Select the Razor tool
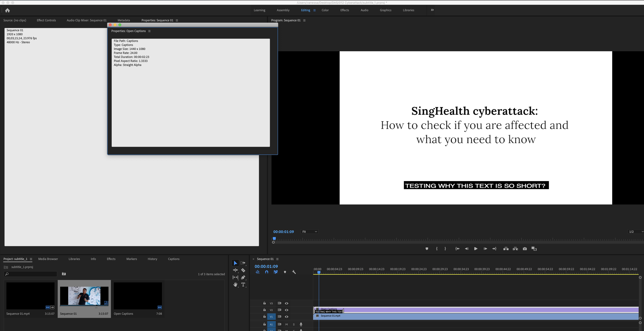Viewport: 644px width, 331px height. pos(243,270)
